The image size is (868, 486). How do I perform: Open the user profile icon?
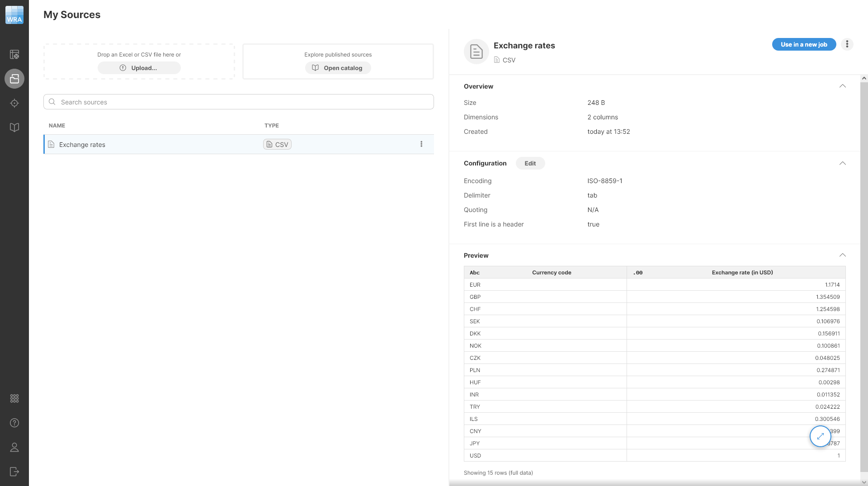pyautogui.click(x=14, y=448)
